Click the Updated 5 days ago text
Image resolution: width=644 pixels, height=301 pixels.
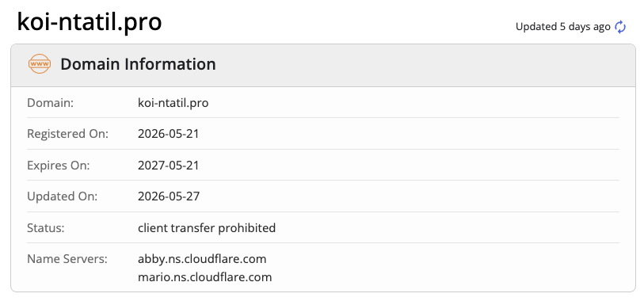pos(563,27)
